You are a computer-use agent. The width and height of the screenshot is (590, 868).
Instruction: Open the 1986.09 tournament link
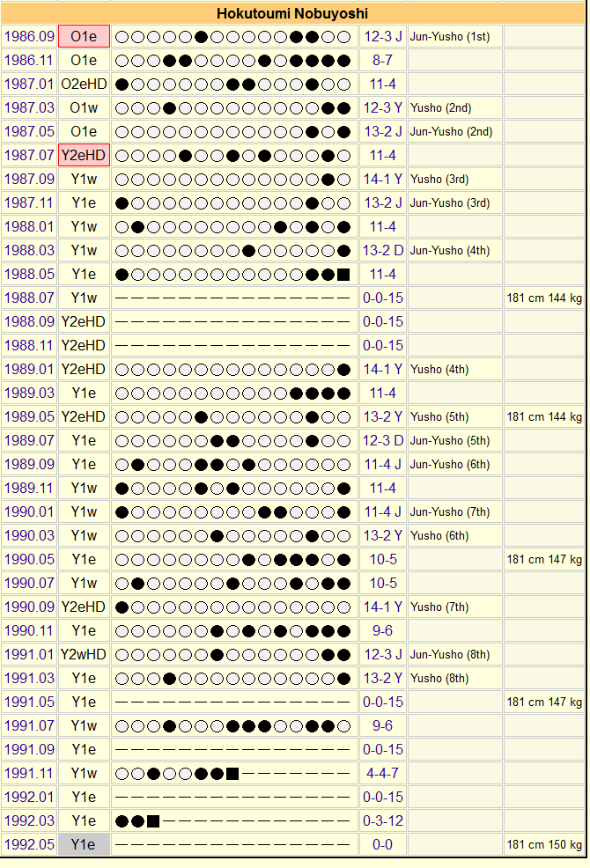(x=29, y=37)
